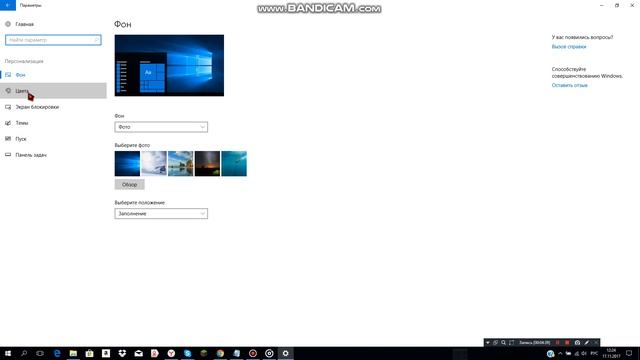Click the lock screen monitor icon in the sidebar
The image size is (640, 360).
(x=8, y=107)
